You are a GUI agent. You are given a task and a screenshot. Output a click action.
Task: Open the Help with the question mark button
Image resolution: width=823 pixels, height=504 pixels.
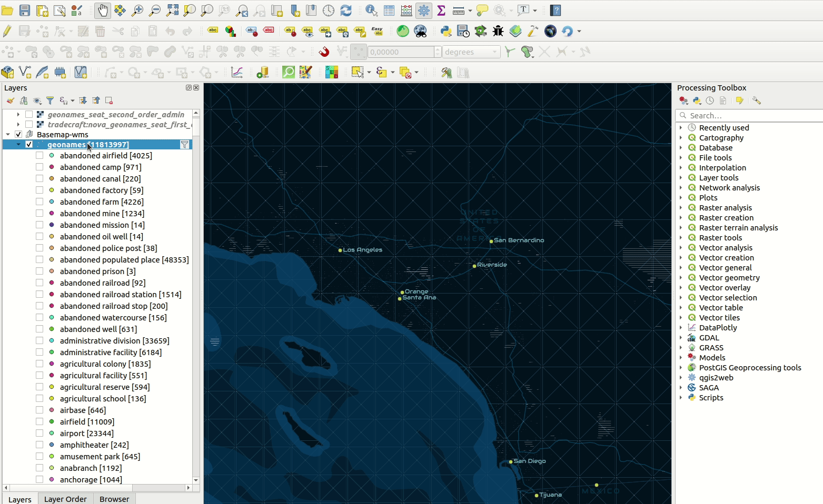(554, 10)
